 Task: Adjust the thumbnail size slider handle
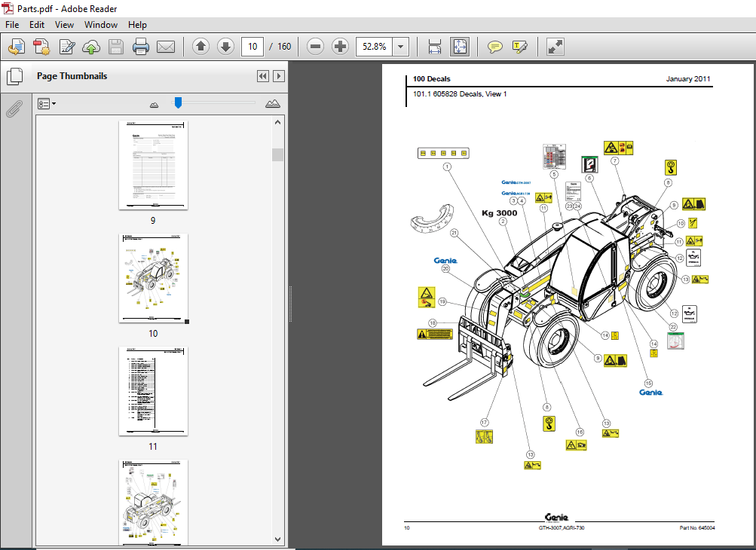pyautogui.click(x=178, y=102)
